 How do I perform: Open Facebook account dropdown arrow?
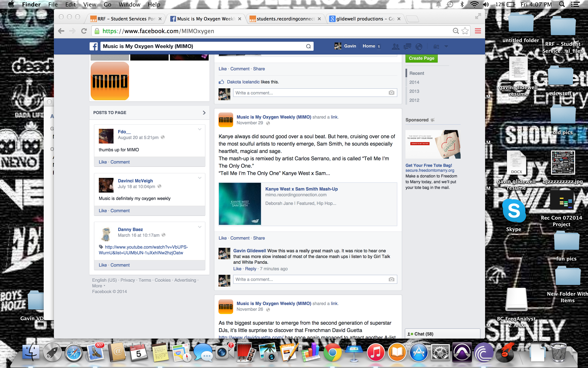coord(446,46)
